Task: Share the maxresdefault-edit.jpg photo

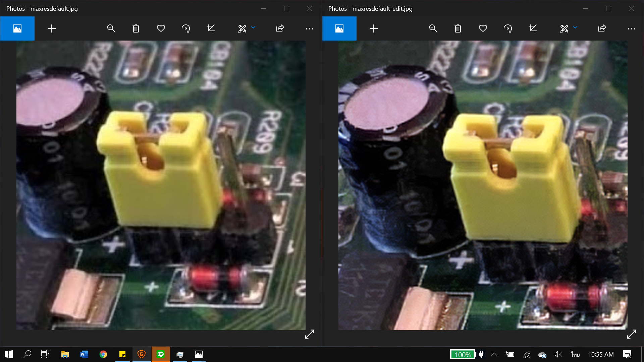Action: click(602, 28)
